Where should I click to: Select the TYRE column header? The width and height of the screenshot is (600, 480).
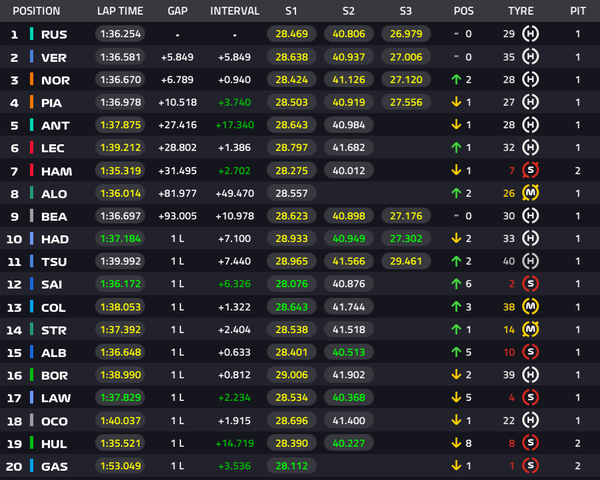coord(521,11)
